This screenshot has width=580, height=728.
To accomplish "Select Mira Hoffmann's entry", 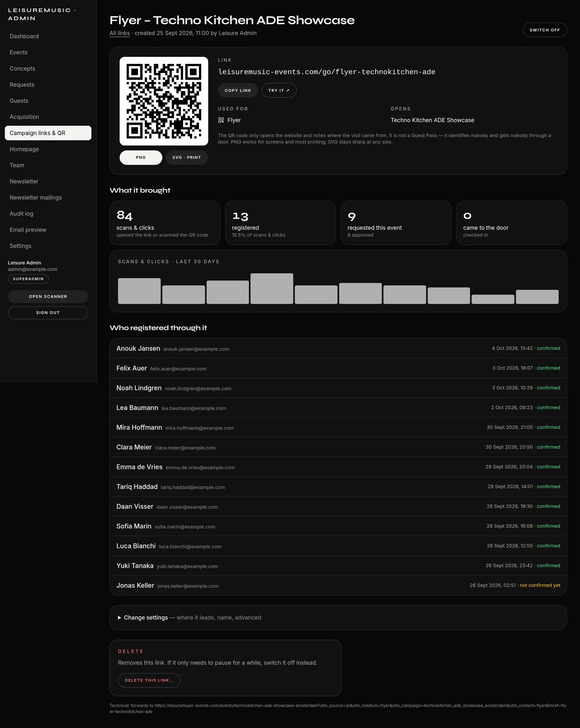I will tap(338, 427).
